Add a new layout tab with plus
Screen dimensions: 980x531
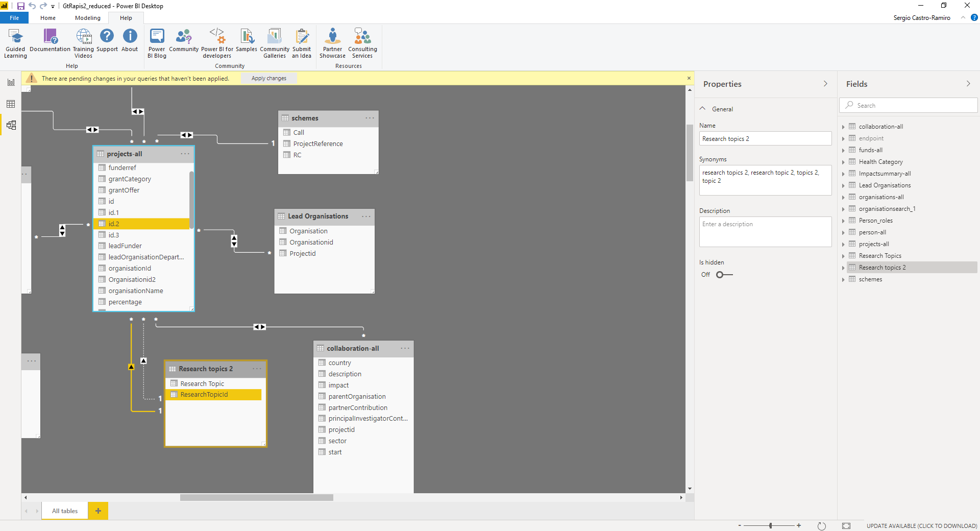tap(98, 511)
